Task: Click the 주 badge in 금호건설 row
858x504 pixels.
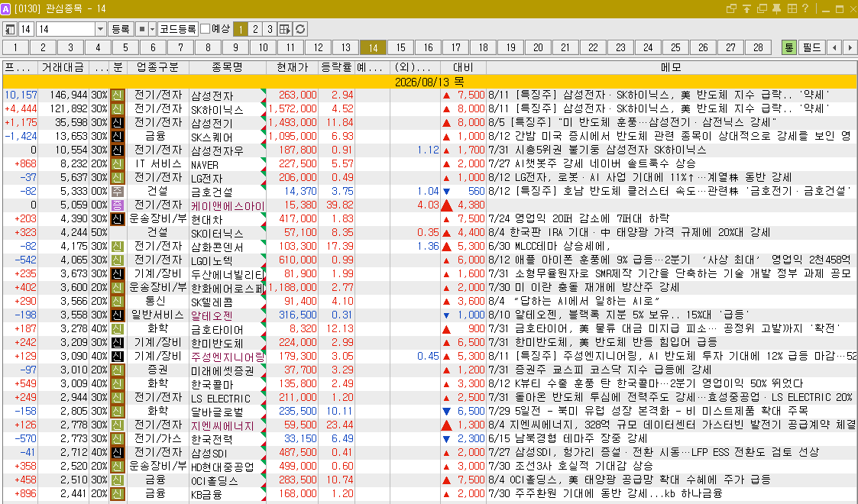Action: [117, 192]
